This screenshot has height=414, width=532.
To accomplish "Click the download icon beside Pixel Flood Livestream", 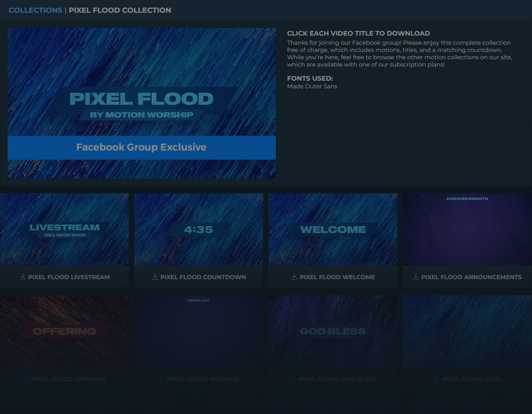I will 23,277.
